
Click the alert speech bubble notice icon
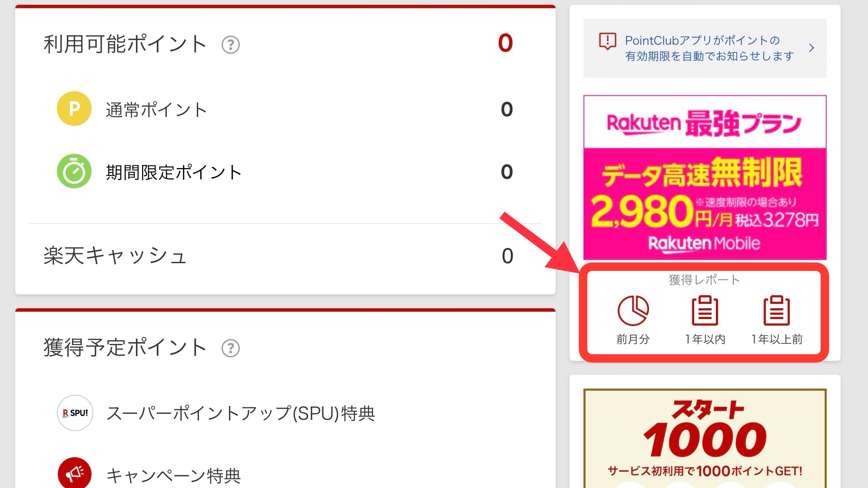[607, 42]
